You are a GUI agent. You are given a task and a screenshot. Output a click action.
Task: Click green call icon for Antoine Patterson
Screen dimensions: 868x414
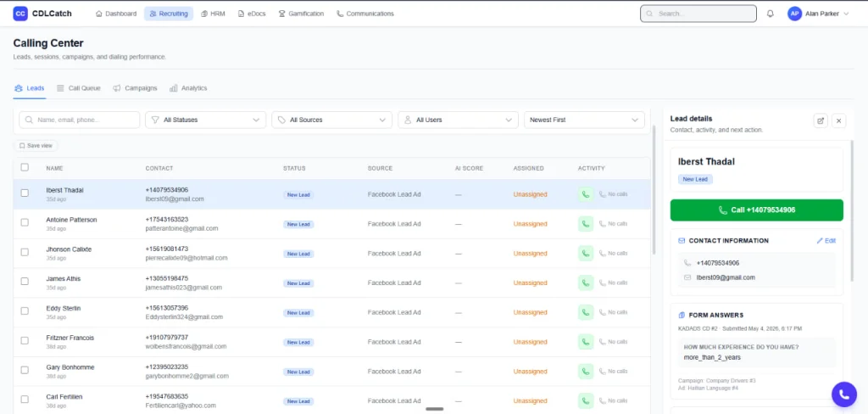pyautogui.click(x=586, y=224)
